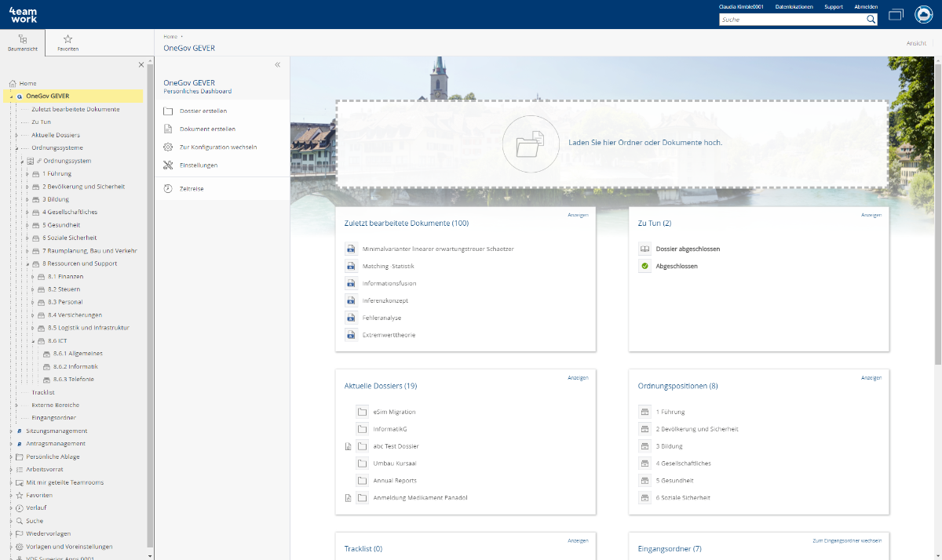Click the document icon beside Extremwerttheorie
Screen dimensions: 942x560
pos(351,335)
